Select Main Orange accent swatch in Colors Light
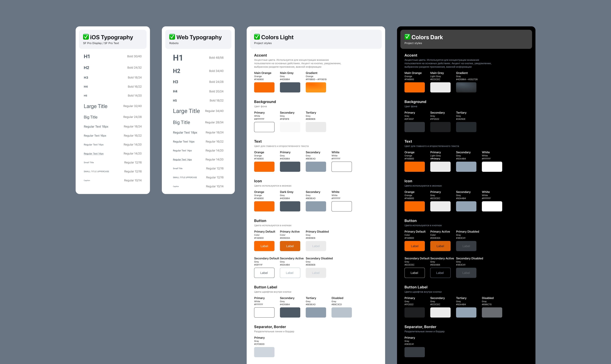 point(264,87)
